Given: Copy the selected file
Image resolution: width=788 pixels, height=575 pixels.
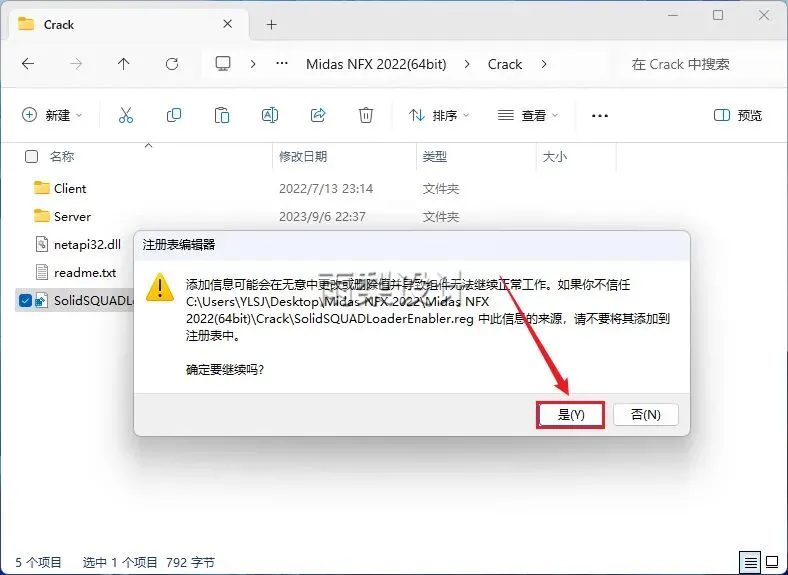Looking at the screenshot, I should click(174, 115).
